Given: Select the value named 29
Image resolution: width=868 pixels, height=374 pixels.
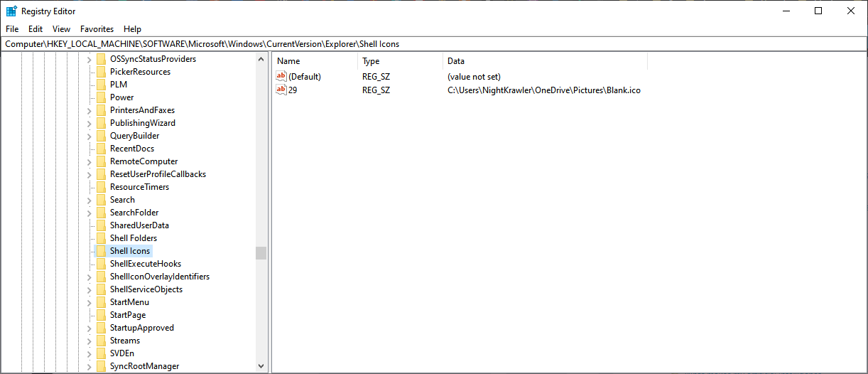Looking at the screenshot, I should click(x=293, y=90).
